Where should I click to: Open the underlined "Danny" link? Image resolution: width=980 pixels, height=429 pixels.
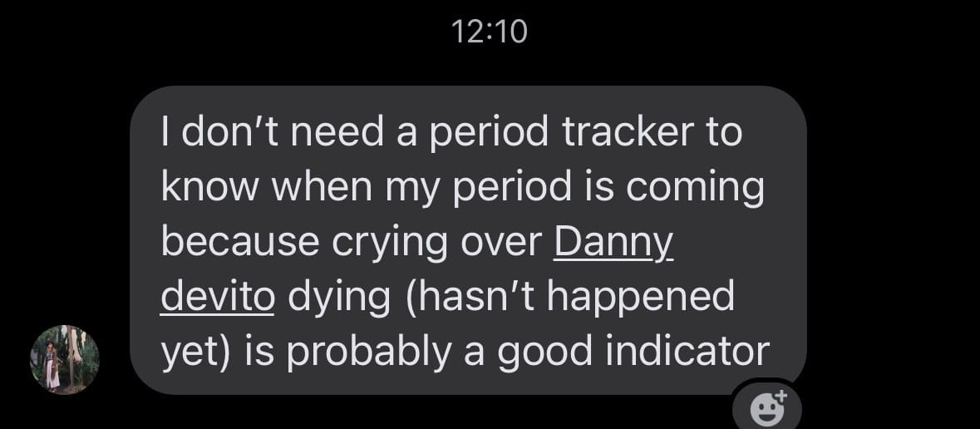[x=613, y=242]
